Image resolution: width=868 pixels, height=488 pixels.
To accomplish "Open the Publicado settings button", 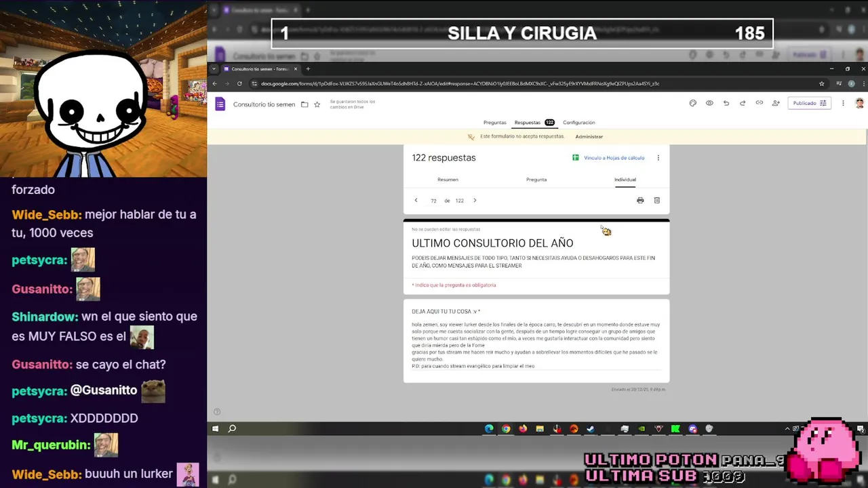I will click(x=810, y=103).
